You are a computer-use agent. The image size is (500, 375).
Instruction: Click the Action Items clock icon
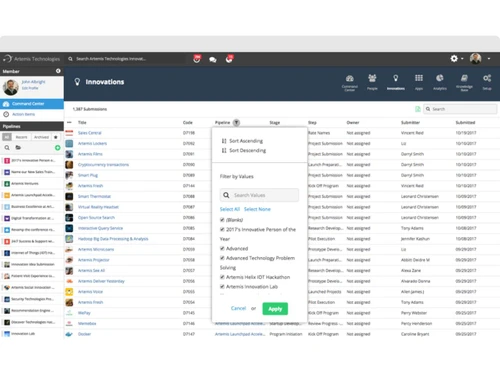pyautogui.click(x=6, y=114)
